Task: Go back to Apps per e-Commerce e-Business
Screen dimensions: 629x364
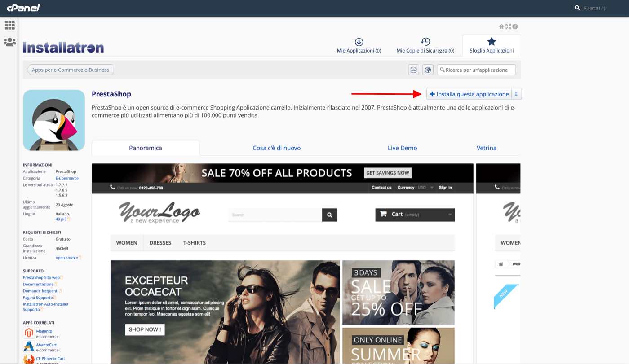Action: pos(70,70)
